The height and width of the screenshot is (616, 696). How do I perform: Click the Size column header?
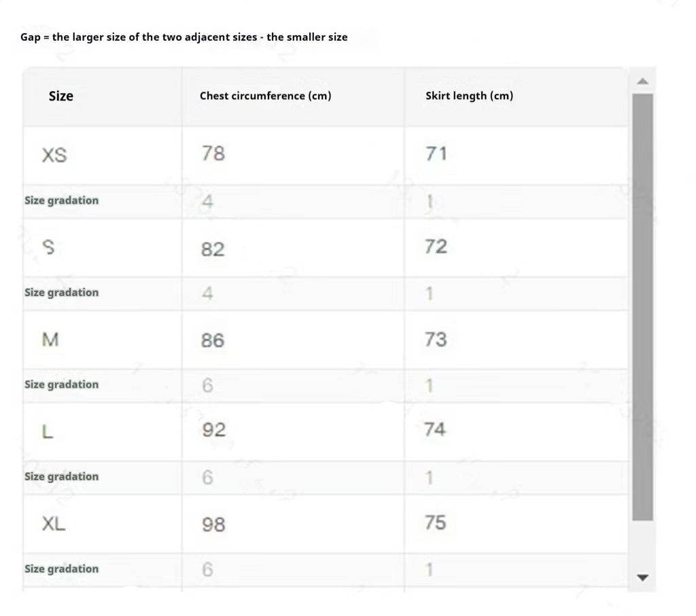(61, 96)
